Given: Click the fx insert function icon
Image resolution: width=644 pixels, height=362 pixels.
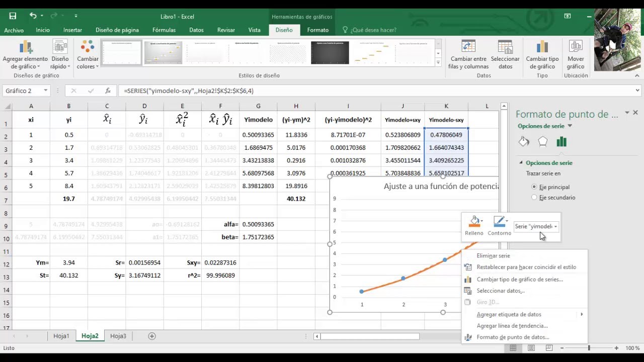Looking at the screenshot, I should [108, 91].
